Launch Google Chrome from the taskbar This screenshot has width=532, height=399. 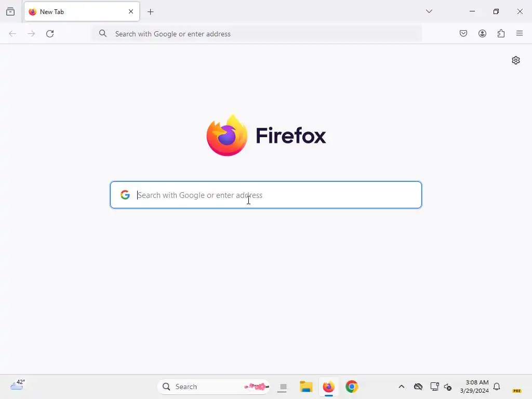pos(352,387)
